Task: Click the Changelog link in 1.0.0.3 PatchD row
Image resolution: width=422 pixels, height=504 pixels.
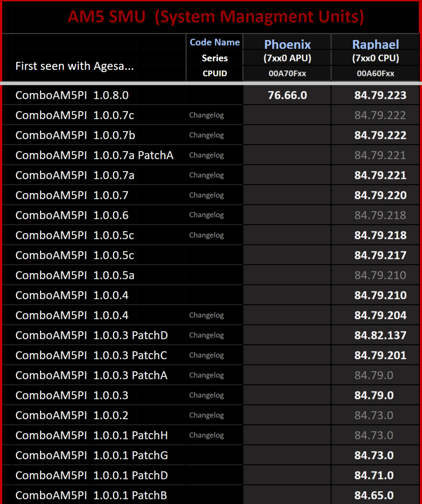Action: (x=206, y=335)
